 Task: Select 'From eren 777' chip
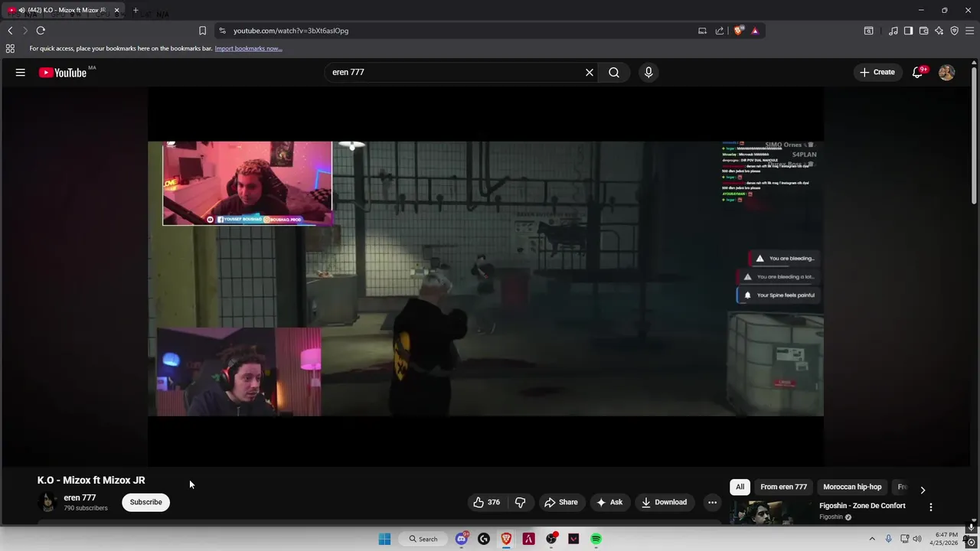click(x=783, y=487)
